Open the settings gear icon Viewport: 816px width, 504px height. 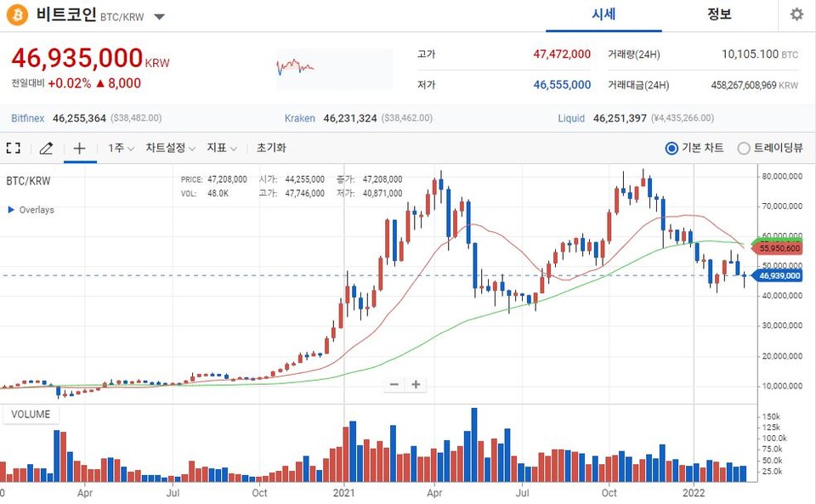[796, 14]
